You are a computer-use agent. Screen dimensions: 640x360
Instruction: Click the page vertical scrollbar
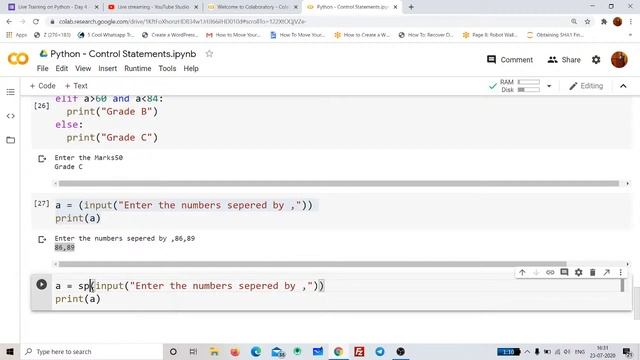[637, 303]
